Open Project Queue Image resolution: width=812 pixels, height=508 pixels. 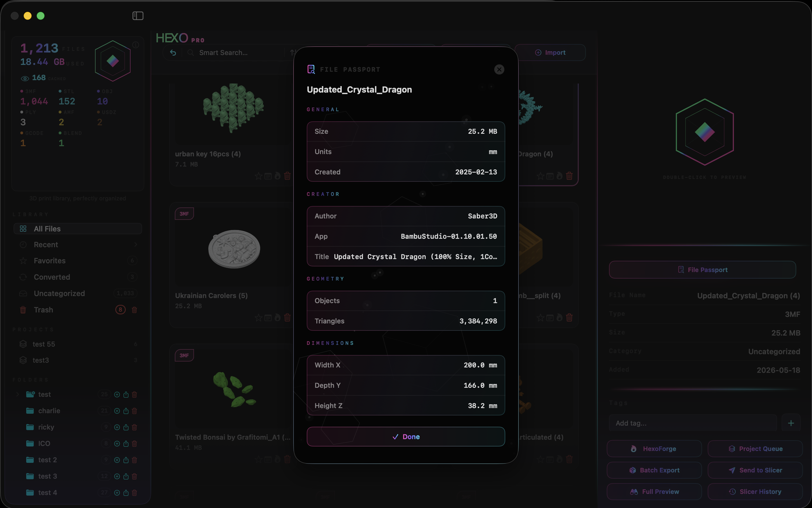coord(755,448)
